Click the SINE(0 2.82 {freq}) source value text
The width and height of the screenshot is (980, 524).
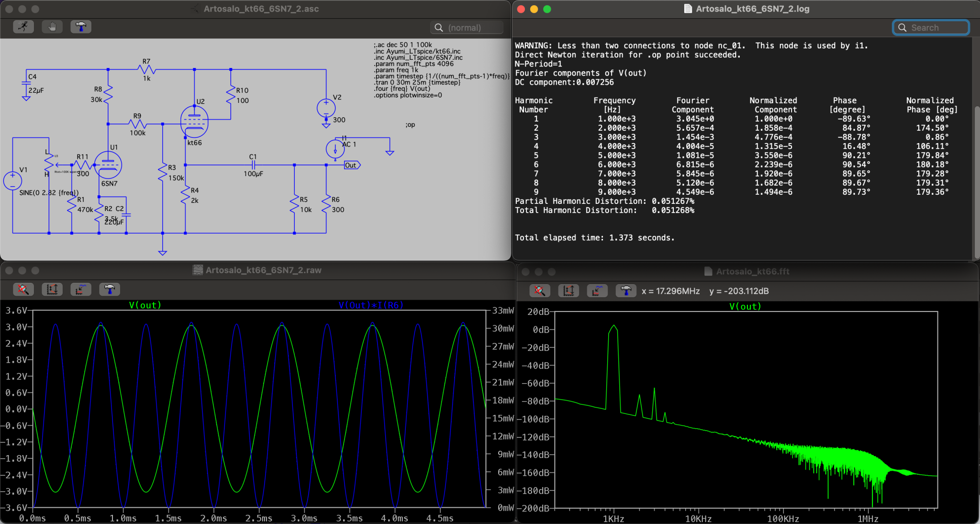coord(49,193)
